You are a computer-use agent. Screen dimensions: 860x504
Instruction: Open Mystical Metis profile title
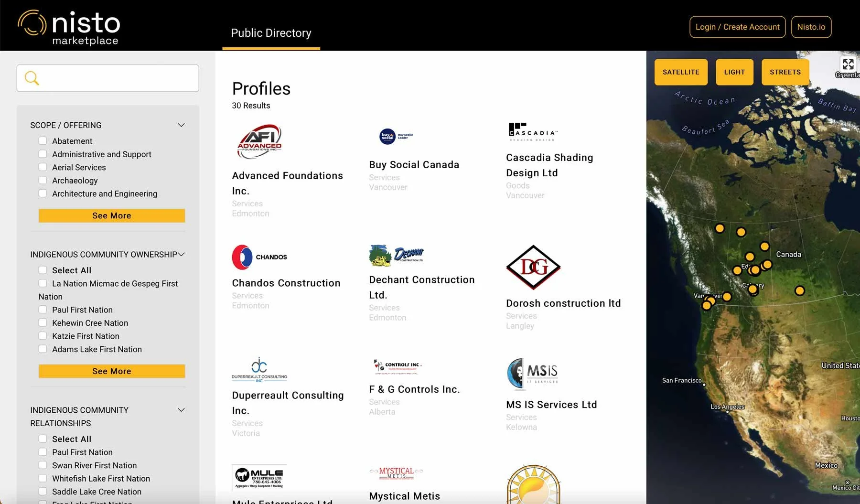pyautogui.click(x=404, y=496)
